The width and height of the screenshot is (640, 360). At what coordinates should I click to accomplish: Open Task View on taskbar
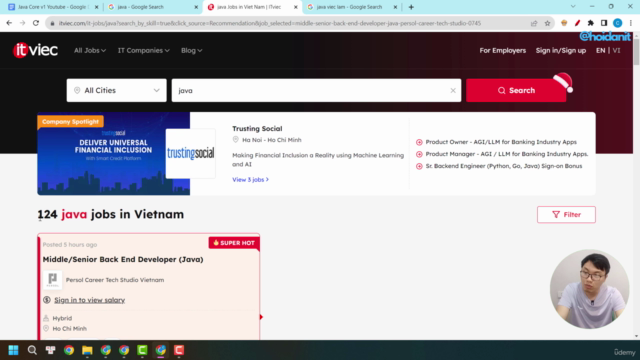coord(50,350)
